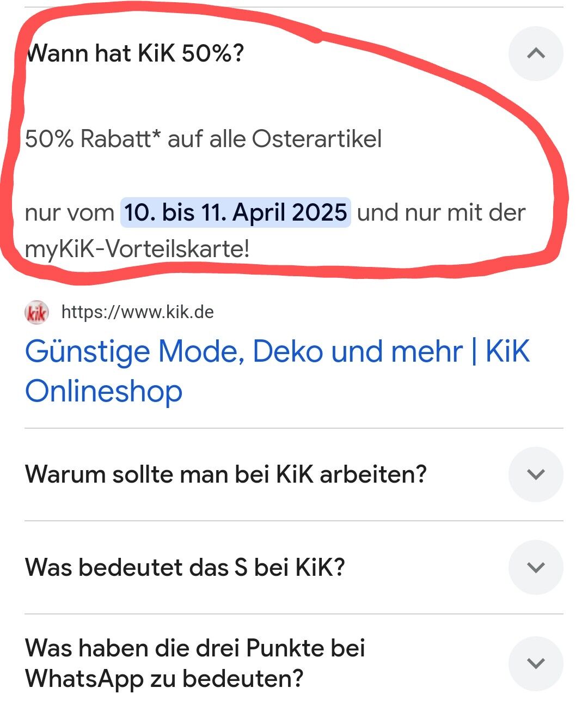Screen dimensions: 588x706
Task: Click the 'und nur mit der' answer text
Action: 441,212
